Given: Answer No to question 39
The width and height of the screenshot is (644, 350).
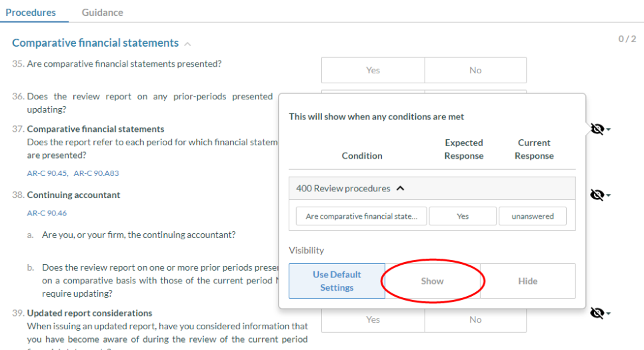Looking at the screenshot, I should pos(475,319).
